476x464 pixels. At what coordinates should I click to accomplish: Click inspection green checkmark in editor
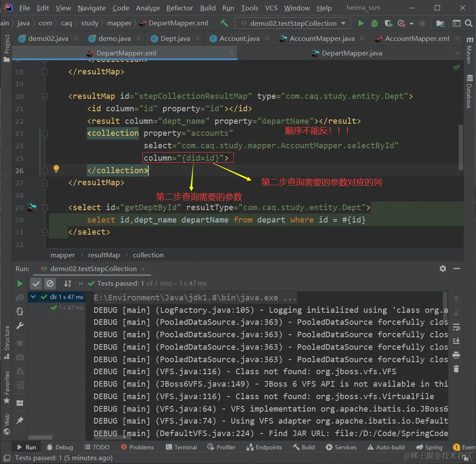(456, 67)
